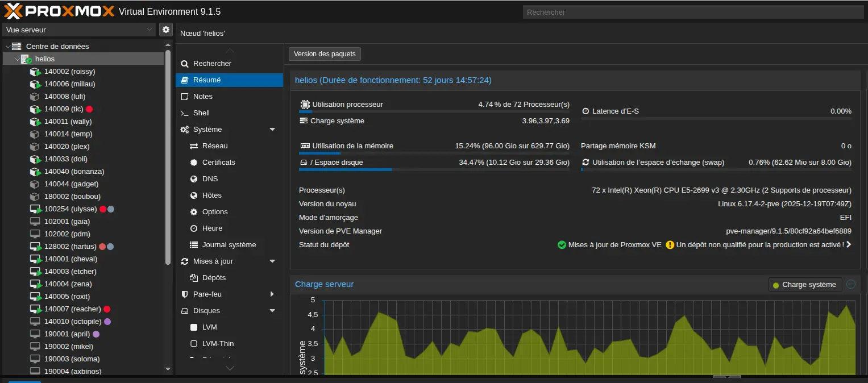The width and height of the screenshot is (868, 383).
Task: Click the DNS globe icon
Action: click(x=194, y=178)
